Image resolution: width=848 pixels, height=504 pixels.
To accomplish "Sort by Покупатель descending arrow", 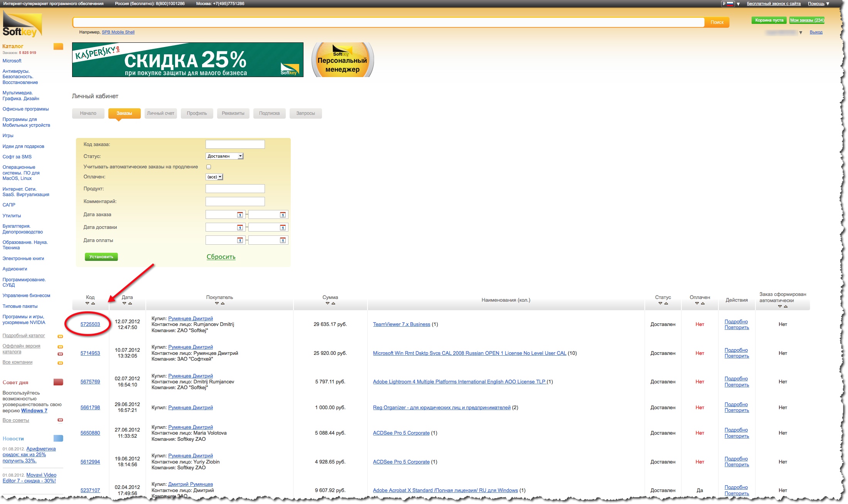I will [217, 303].
